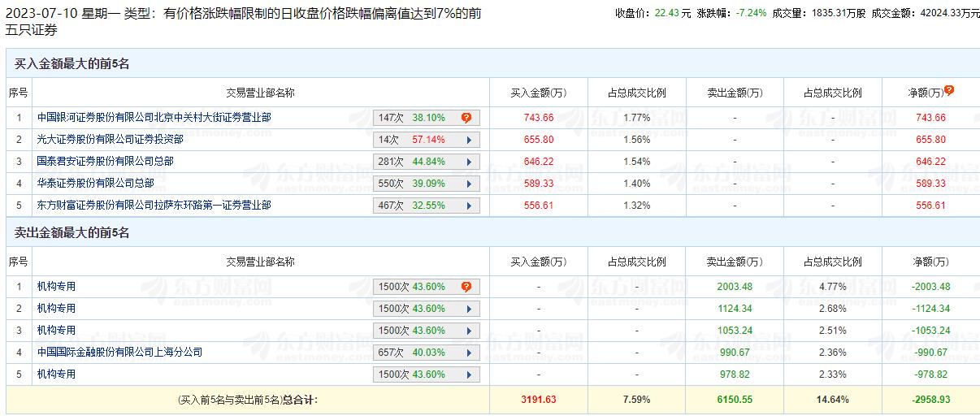Expand 657次 40.03% stats box
This screenshot has width=980, height=420.
point(427,353)
